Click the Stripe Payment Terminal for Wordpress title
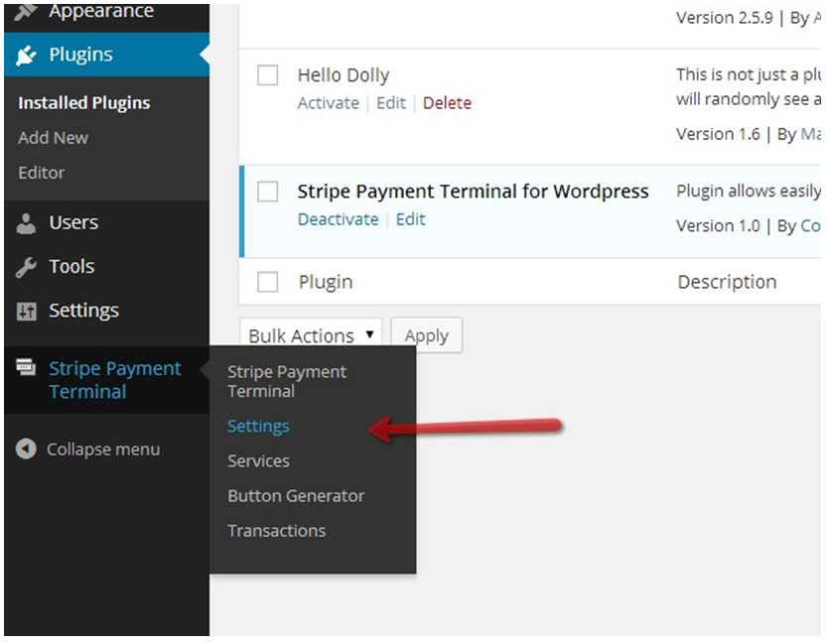 tap(473, 192)
